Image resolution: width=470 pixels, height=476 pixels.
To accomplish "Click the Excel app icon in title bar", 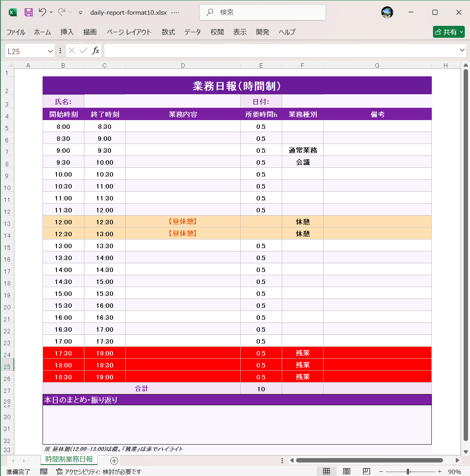I will click(12, 12).
